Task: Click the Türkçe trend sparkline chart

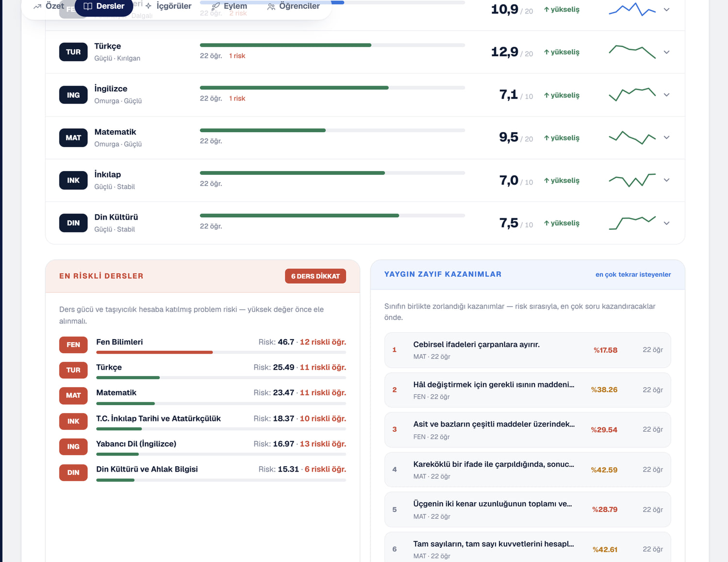Action: click(632, 51)
